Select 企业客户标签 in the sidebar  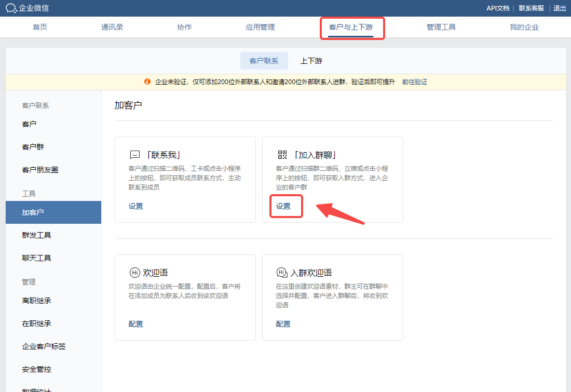coord(44,346)
